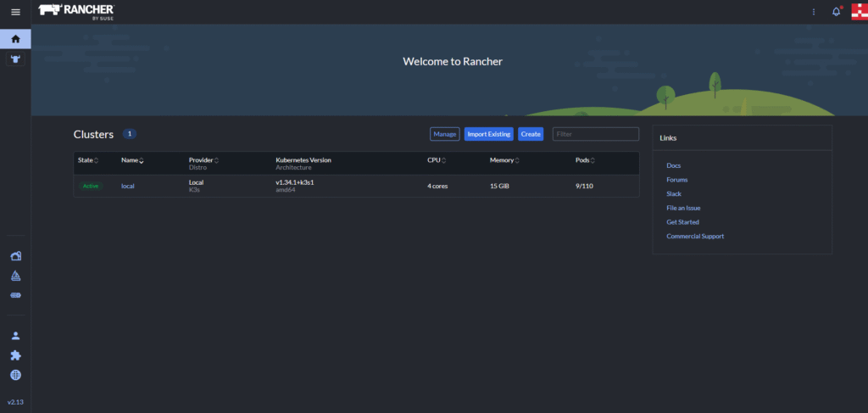Open Extensions puzzle piece icon
Viewport: 868px width, 413px height.
[15, 355]
